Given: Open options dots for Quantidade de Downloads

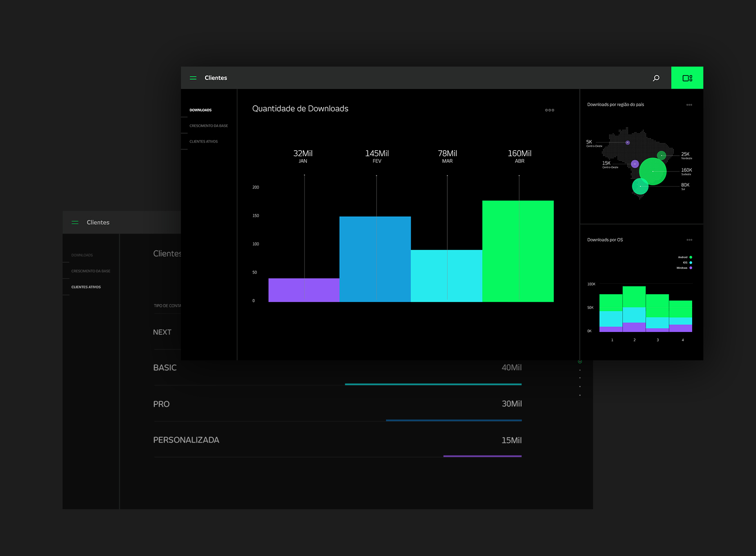Looking at the screenshot, I should [x=549, y=110].
